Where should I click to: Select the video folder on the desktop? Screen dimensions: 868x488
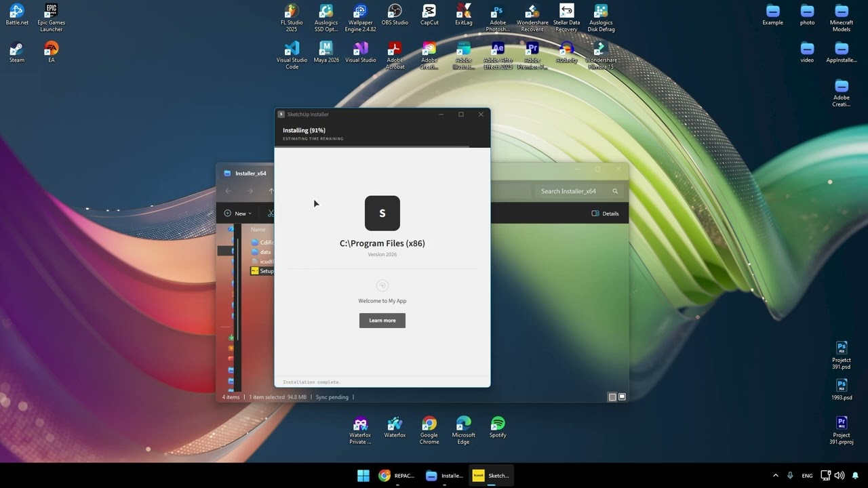click(807, 52)
